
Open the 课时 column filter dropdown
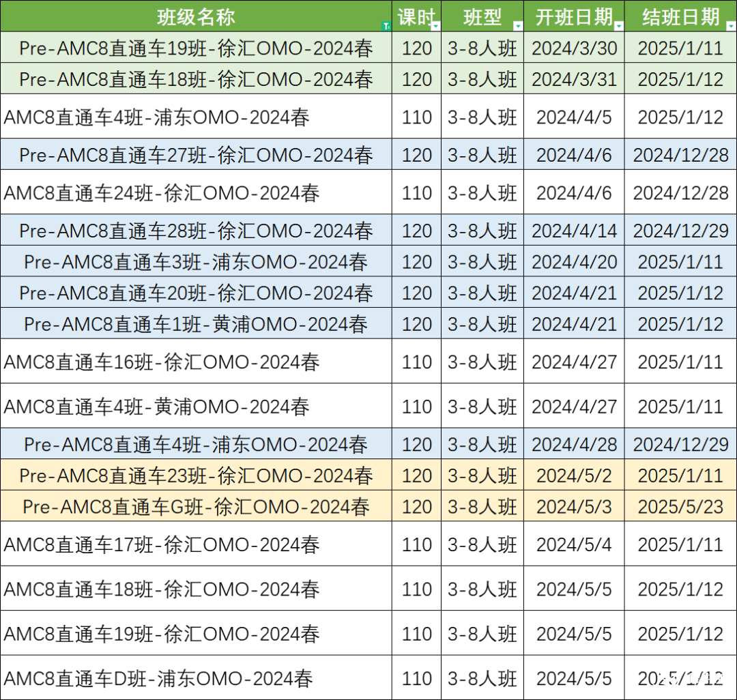[435, 26]
